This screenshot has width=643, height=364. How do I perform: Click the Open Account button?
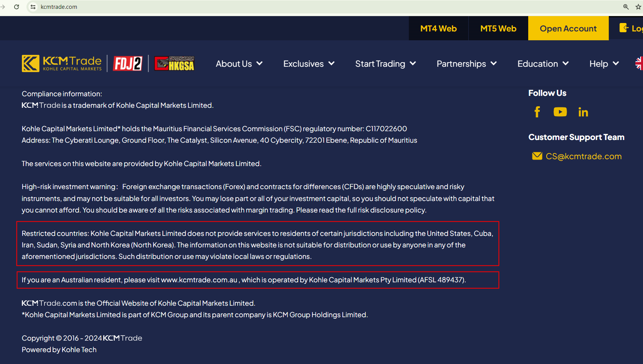[568, 28]
